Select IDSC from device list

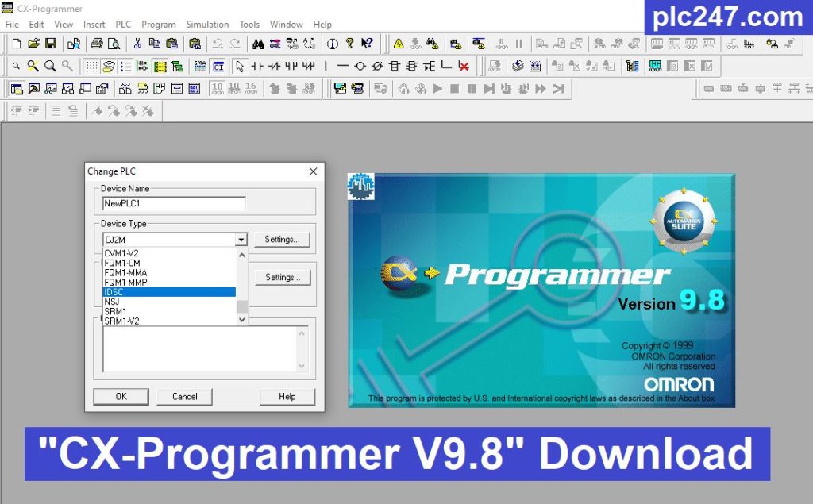pos(169,292)
